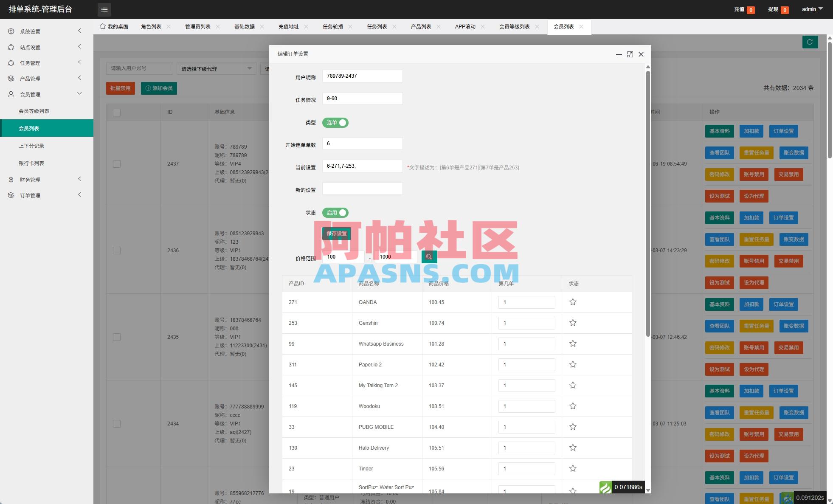
Task: Select 系统设置 gear icon in the sidebar
Action: point(11,31)
